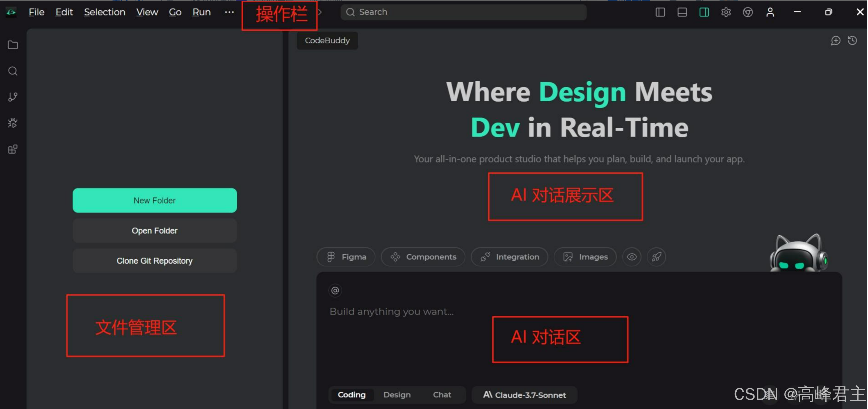Toggle primary sidebar layout icon
Viewport: 868px width, 409px height.
[x=660, y=12]
